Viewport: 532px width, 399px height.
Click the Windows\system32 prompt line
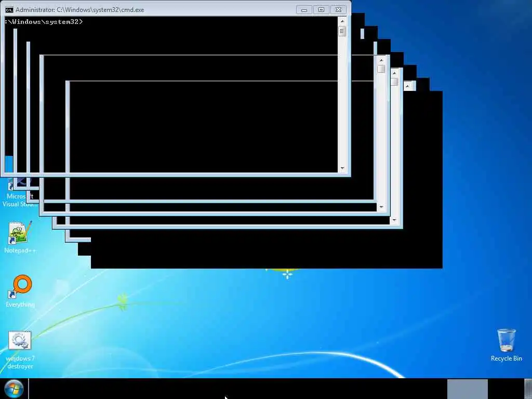tap(44, 22)
